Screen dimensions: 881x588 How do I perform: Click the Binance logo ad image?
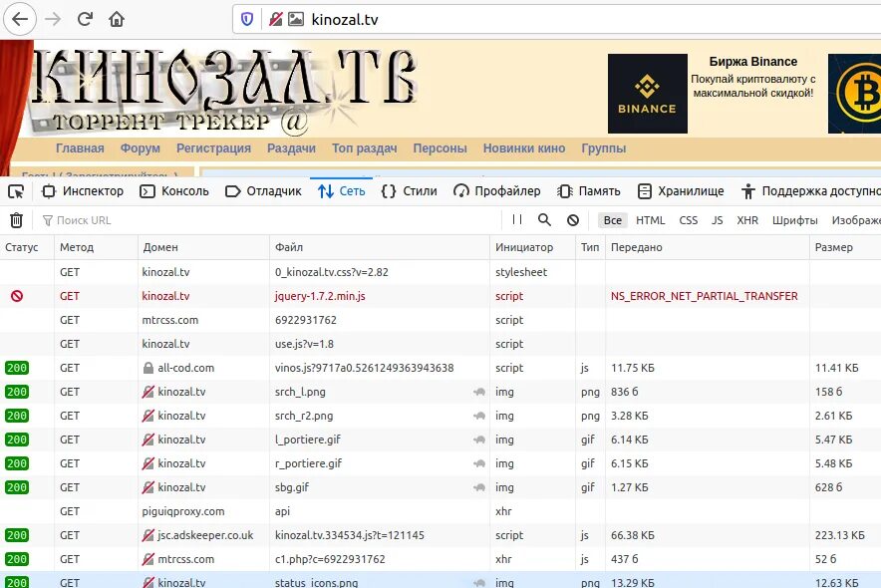point(647,94)
